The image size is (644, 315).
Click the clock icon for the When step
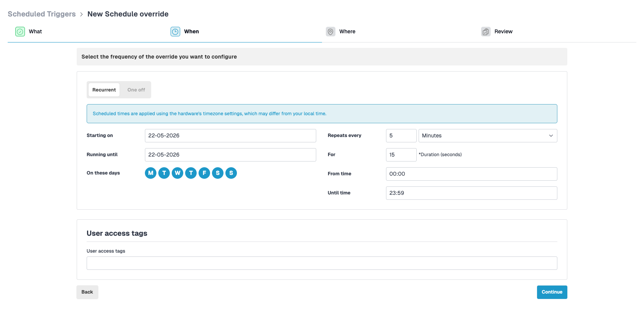coord(175,32)
